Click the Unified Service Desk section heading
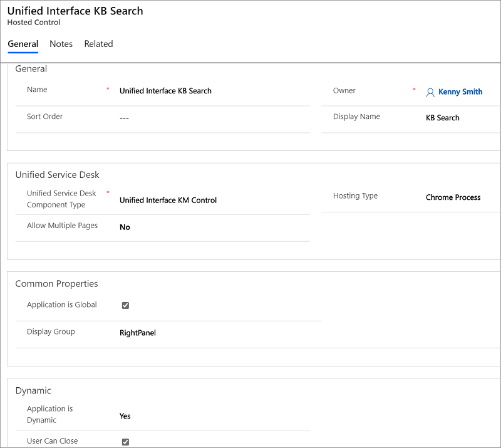Image resolution: width=501 pixels, height=448 pixels. (57, 175)
